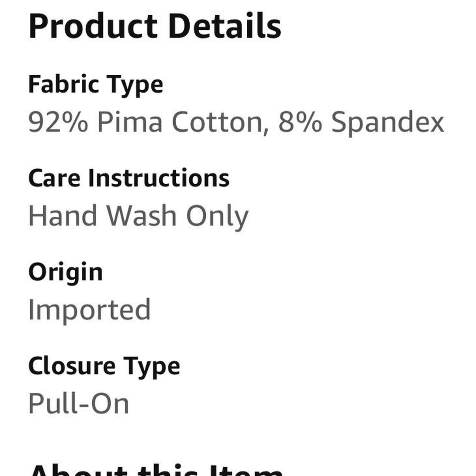Click the word "Care" in the label
Screen dimensions: 476x476
(x=54, y=178)
